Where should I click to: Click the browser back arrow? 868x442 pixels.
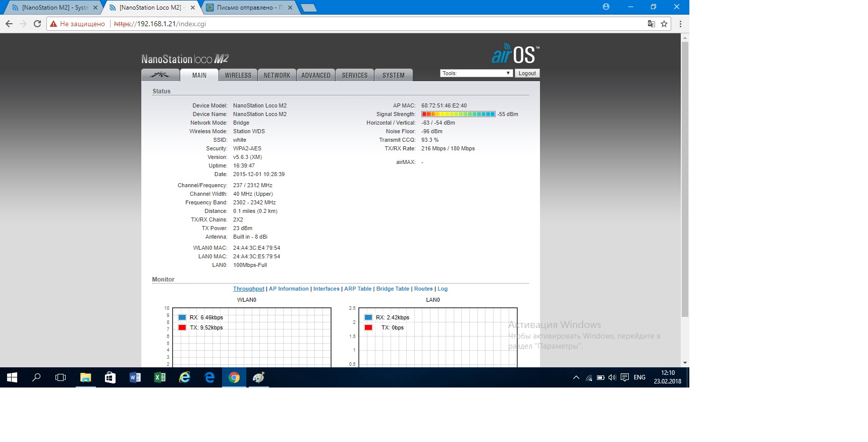click(9, 24)
